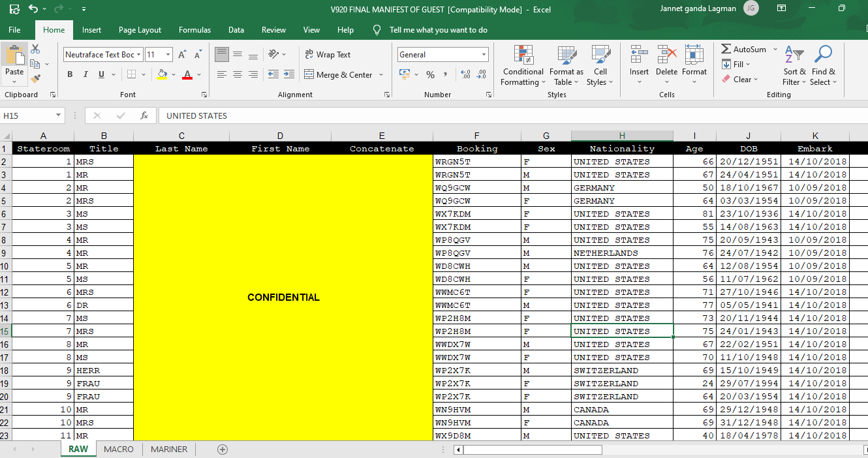Toggle Bold formatting
This screenshot has height=458, width=868.
coord(70,75)
